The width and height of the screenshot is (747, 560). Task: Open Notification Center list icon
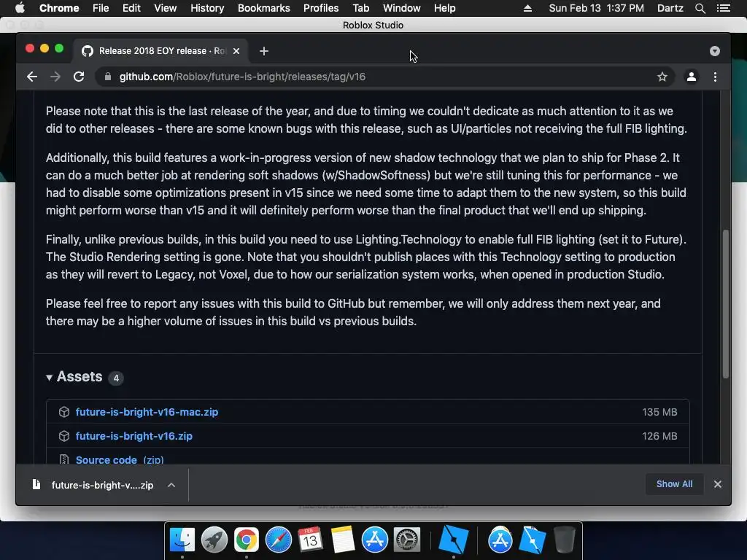coord(723,8)
